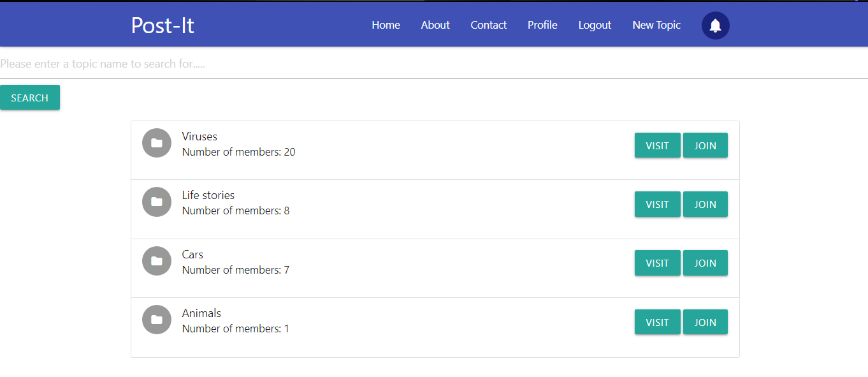This screenshot has height=377, width=868.
Task: Select the Viruses topic title
Action: pyautogui.click(x=199, y=137)
